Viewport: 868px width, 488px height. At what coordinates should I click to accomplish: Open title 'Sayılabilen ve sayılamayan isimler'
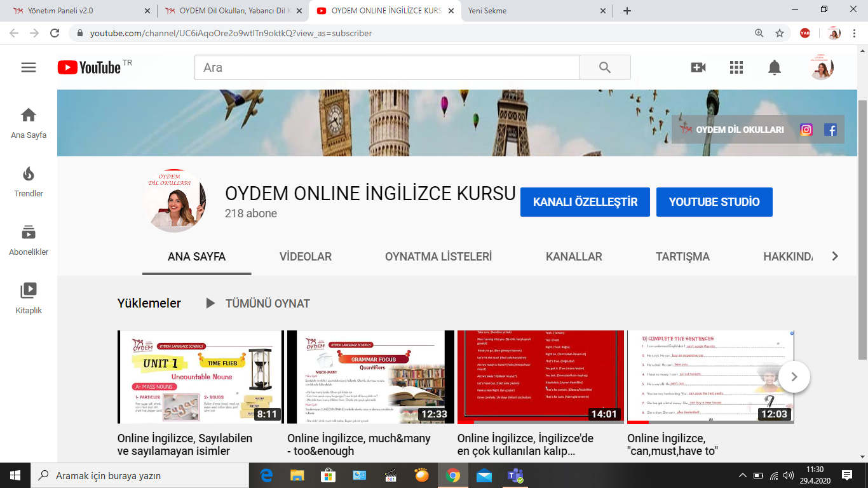click(185, 445)
